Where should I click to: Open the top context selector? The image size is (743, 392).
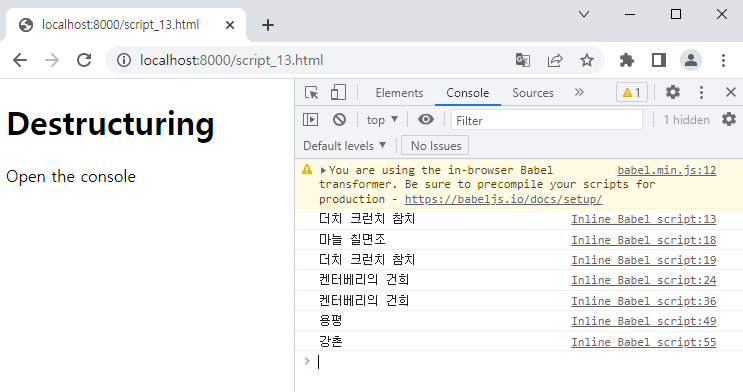[x=382, y=120]
